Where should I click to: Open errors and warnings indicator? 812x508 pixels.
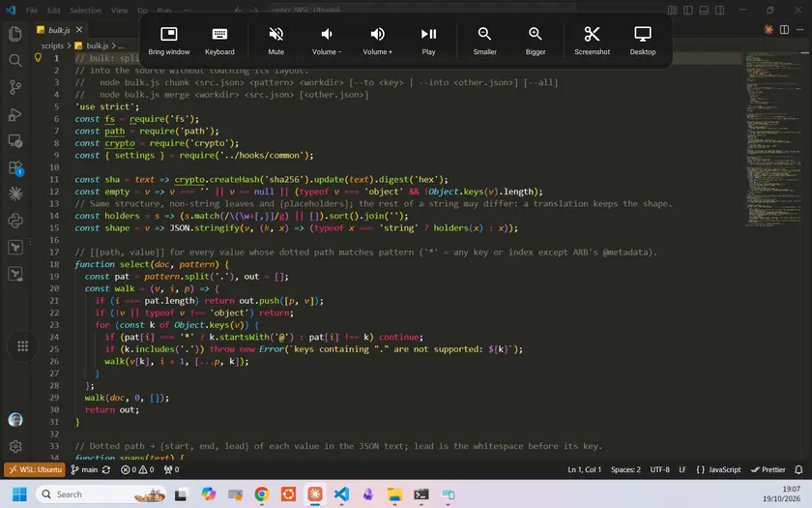[x=137, y=469]
